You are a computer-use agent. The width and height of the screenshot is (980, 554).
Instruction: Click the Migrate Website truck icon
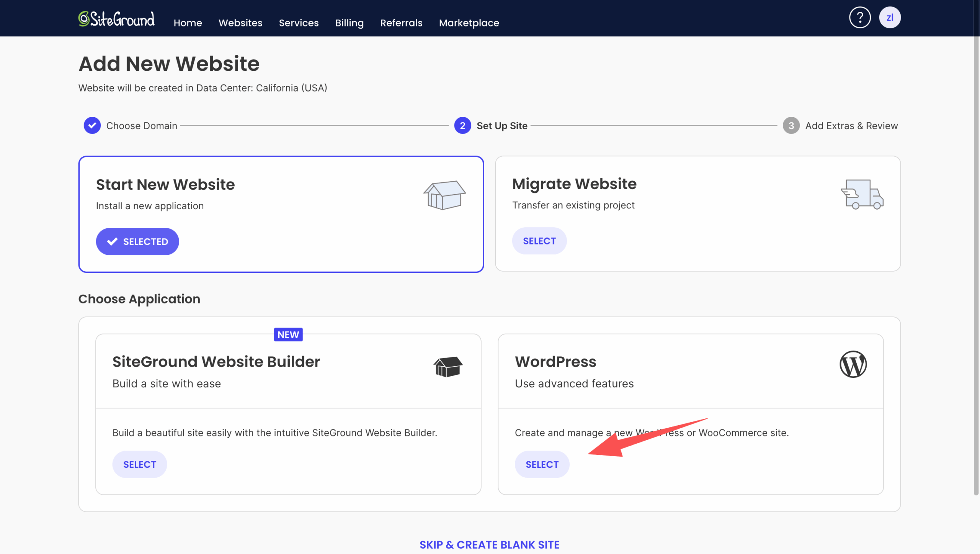(x=862, y=194)
